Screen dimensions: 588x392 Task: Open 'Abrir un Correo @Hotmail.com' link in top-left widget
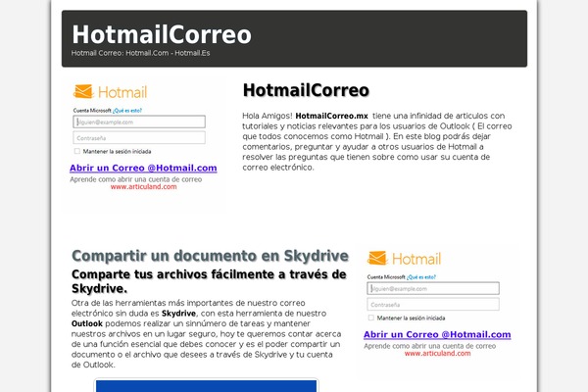click(x=143, y=168)
